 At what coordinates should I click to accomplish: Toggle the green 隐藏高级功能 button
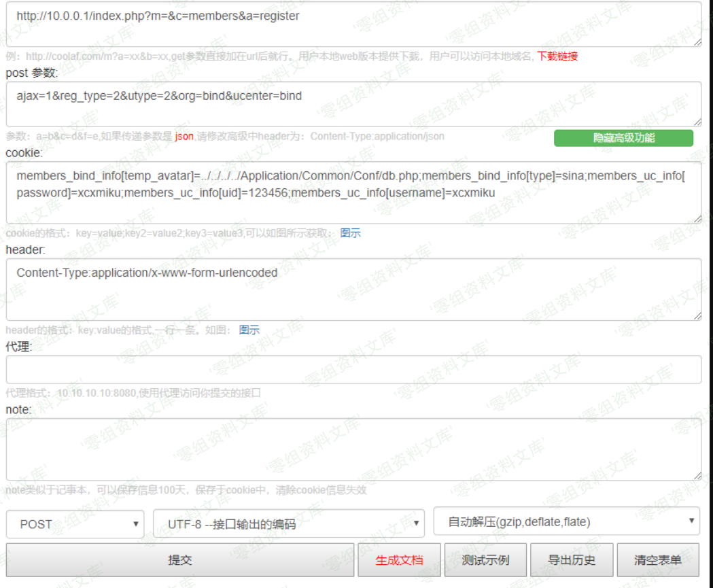click(623, 138)
